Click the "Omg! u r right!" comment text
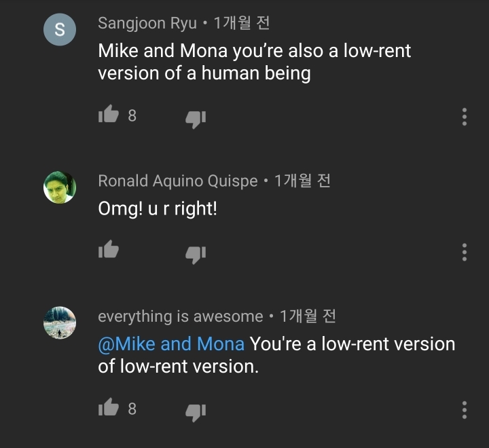Screen dimensions: 489x448 [x=158, y=209]
